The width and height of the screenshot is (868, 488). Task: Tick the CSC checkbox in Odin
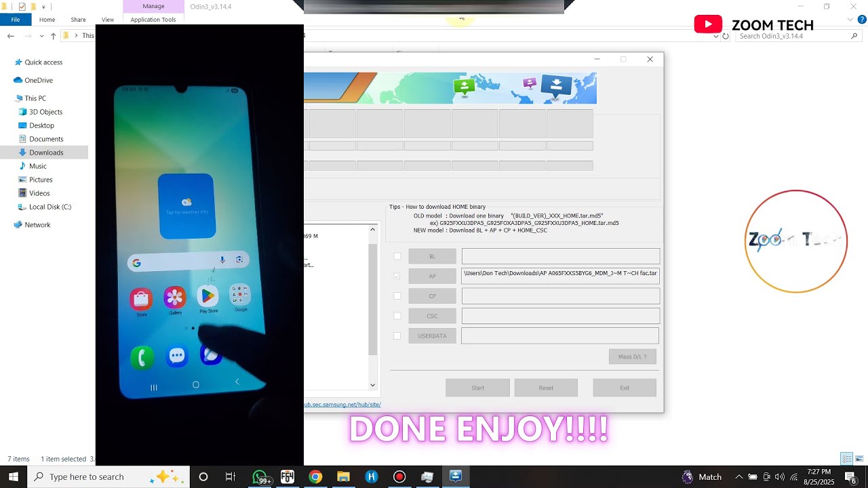397,316
